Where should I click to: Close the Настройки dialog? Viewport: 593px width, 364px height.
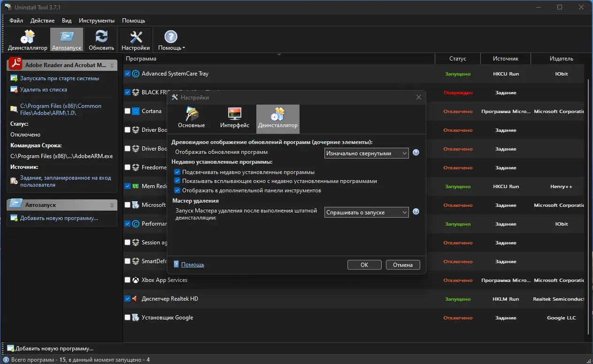[419, 98]
